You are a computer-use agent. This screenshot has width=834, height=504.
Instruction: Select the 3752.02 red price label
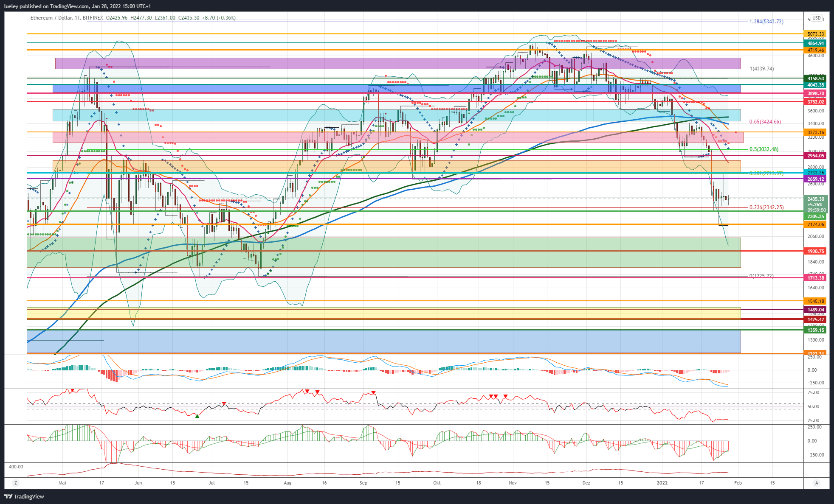pos(816,102)
